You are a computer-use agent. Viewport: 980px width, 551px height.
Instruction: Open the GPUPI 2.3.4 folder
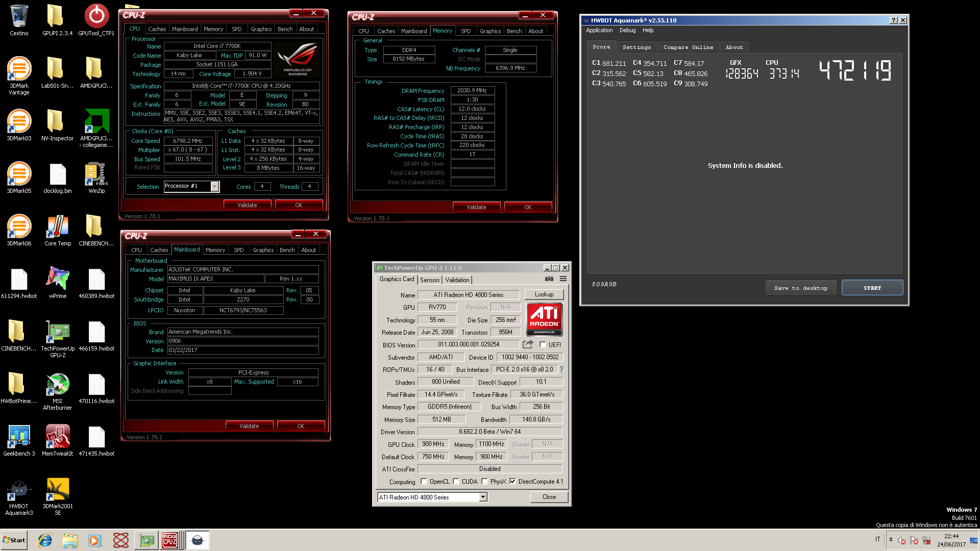pos(57,20)
